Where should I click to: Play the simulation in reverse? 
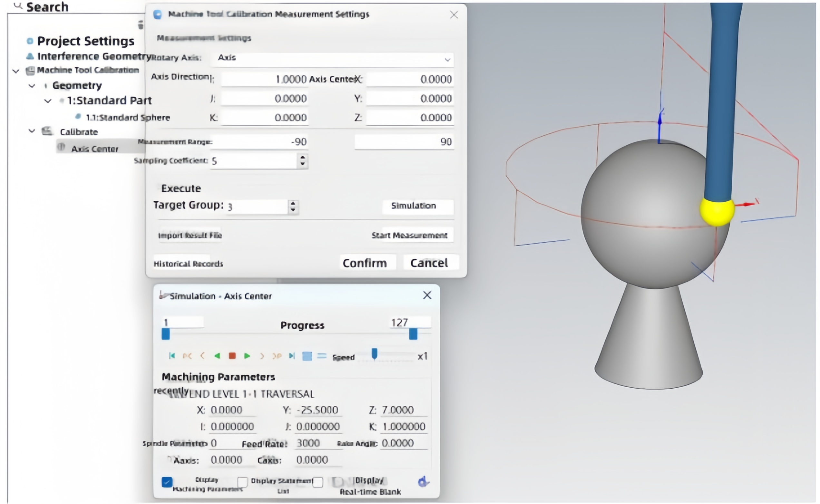click(x=217, y=356)
